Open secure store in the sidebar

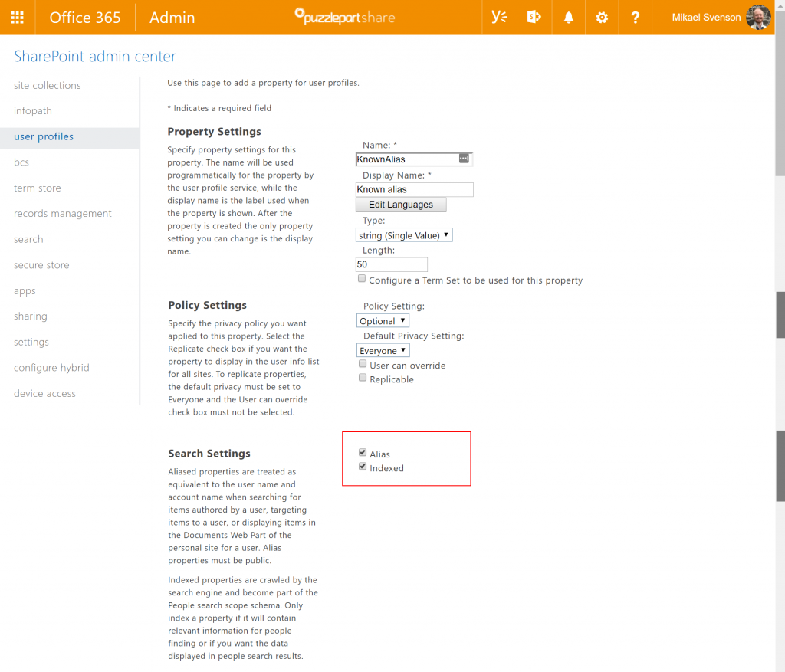pyautogui.click(x=41, y=265)
